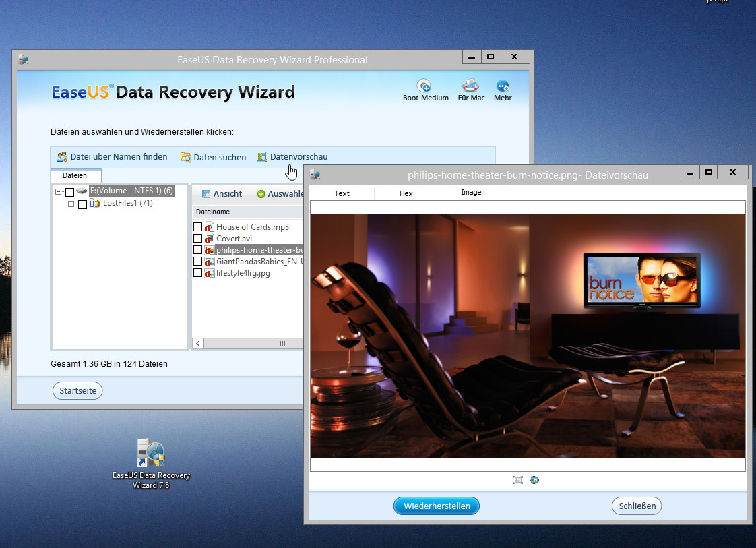This screenshot has width=756, height=548.
Task: Click the fit-to-window icon below preview
Action: pyautogui.click(x=518, y=480)
